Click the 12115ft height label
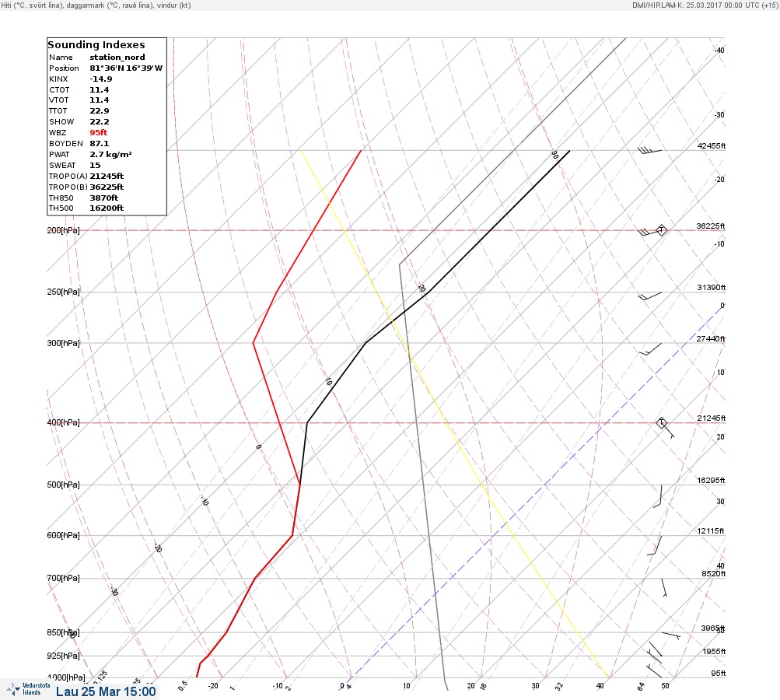 (x=711, y=531)
